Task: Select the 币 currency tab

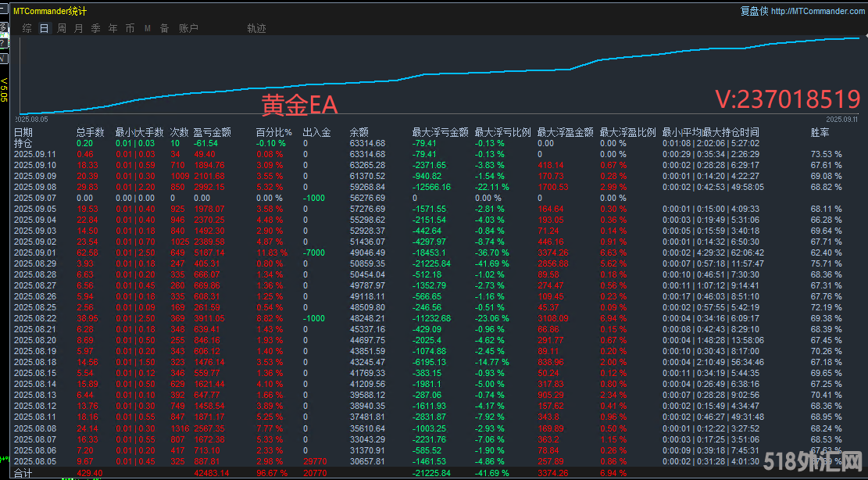Action: 130,28
